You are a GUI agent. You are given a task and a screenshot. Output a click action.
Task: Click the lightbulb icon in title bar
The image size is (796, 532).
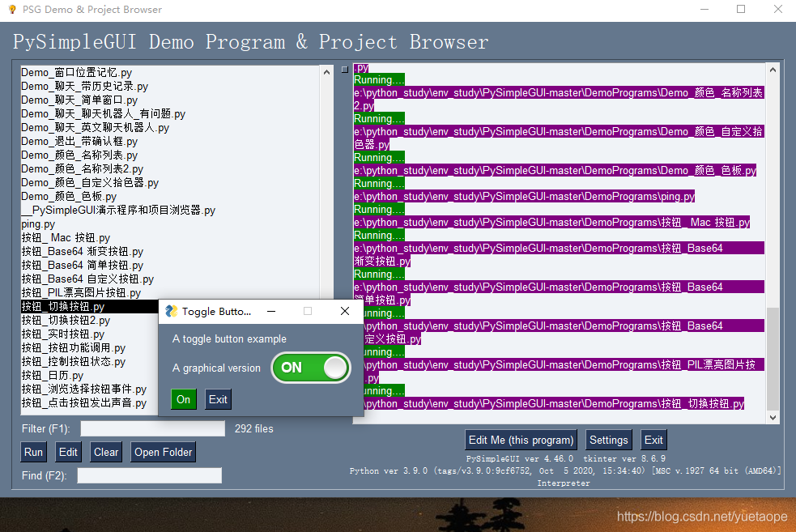pyautogui.click(x=12, y=9)
